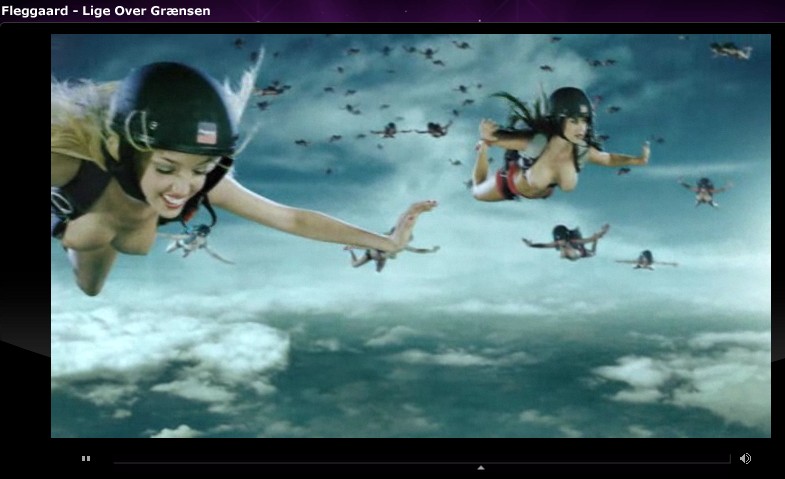Click the skydiver in the top-right corner of the video
Screen dimensions: 785x479
[731, 49]
